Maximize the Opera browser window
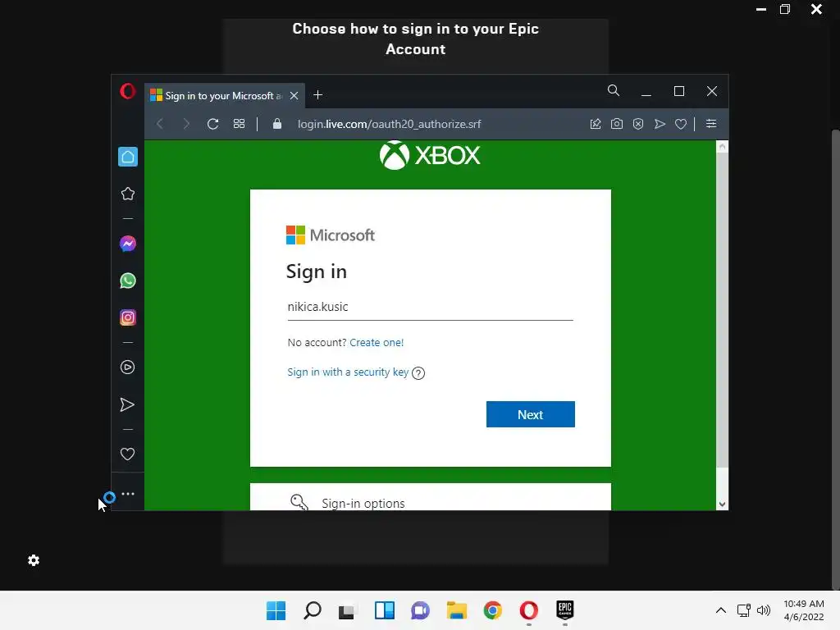 tap(678, 91)
